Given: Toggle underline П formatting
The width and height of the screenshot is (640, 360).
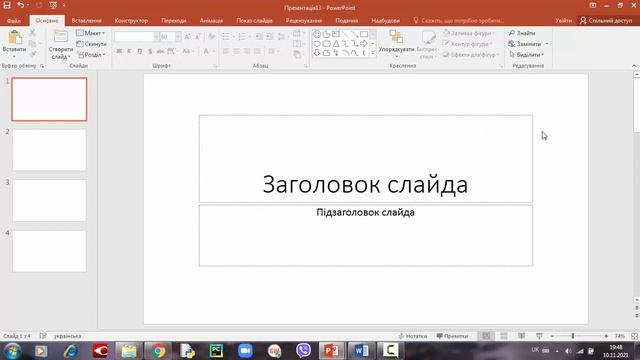Looking at the screenshot, I should (x=140, y=51).
